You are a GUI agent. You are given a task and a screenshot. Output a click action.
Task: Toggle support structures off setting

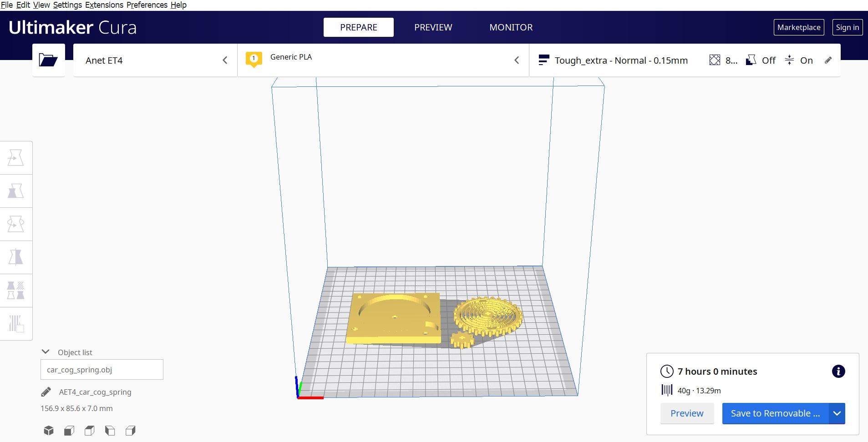point(760,60)
